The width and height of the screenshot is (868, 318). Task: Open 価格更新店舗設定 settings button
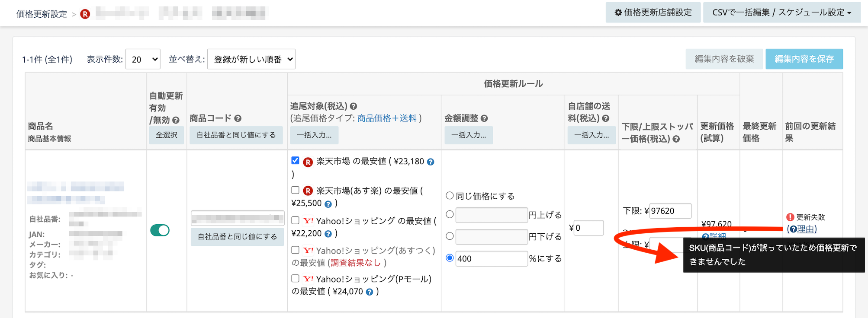click(x=653, y=13)
